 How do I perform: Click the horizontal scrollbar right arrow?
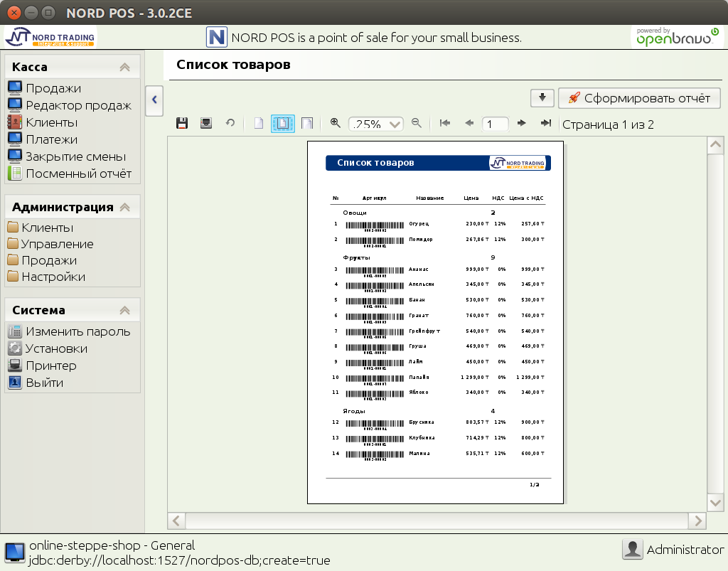coord(697,521)
